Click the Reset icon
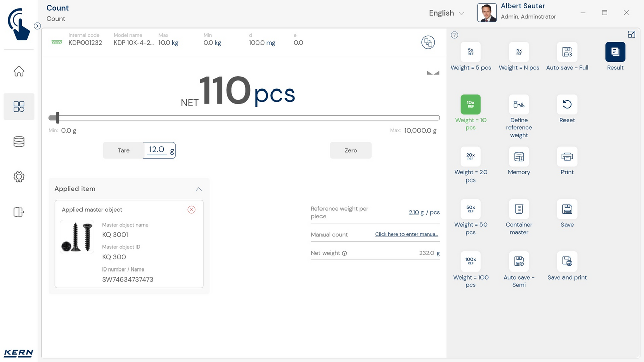The image size is (644, 362). pos(567,104)
